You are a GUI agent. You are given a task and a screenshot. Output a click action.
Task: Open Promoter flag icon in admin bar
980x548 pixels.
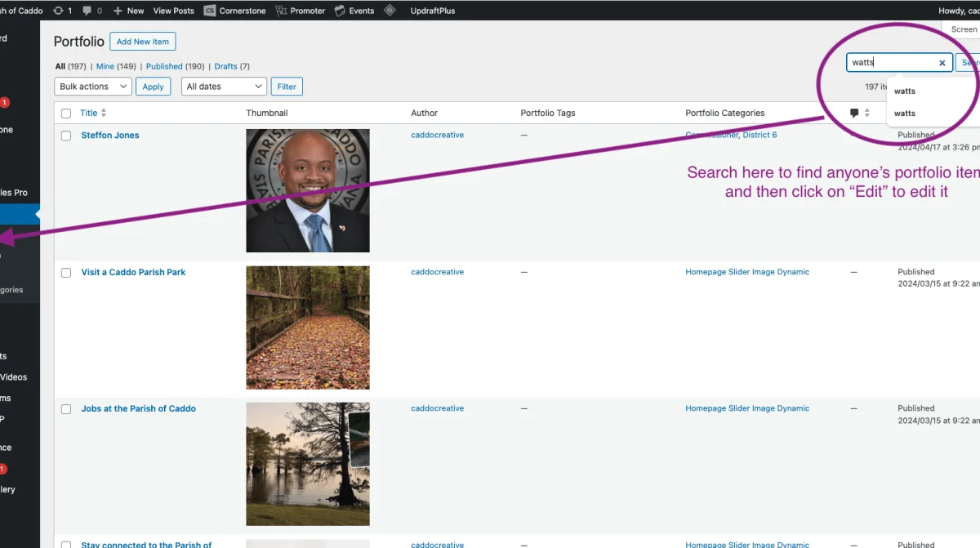pos(282,11)
